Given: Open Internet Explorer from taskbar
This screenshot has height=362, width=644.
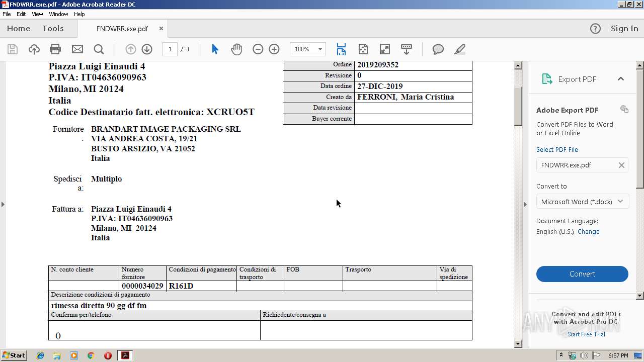Looking at the screenshot, I should pyautogui.click(x=40, y=355).
